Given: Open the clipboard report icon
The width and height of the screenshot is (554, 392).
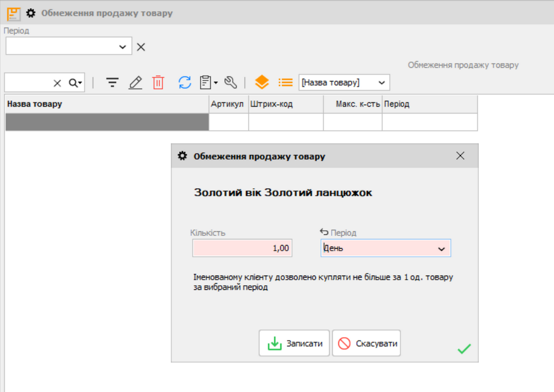Looking at the screenshot, I should 206,82.
